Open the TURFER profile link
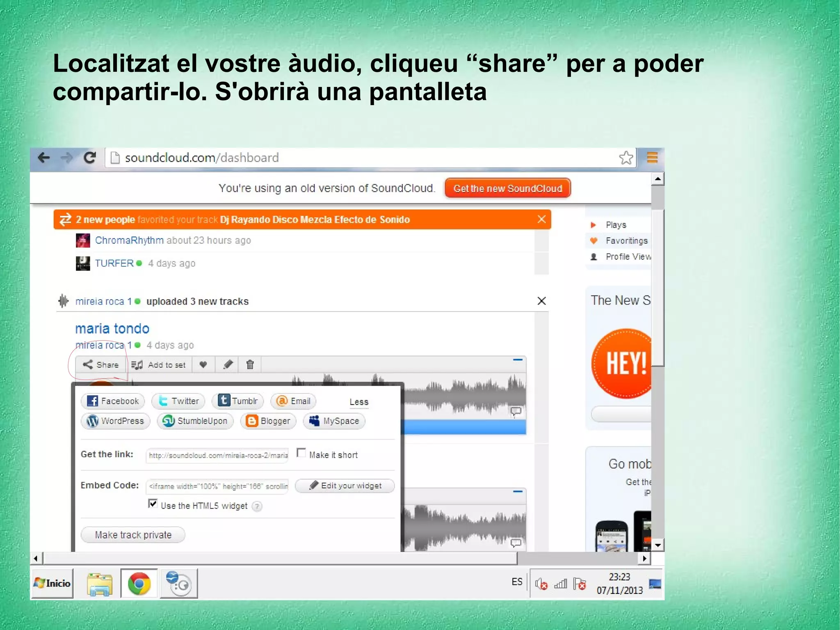Screen dimensions: 840x630 (x=114, y=263)
